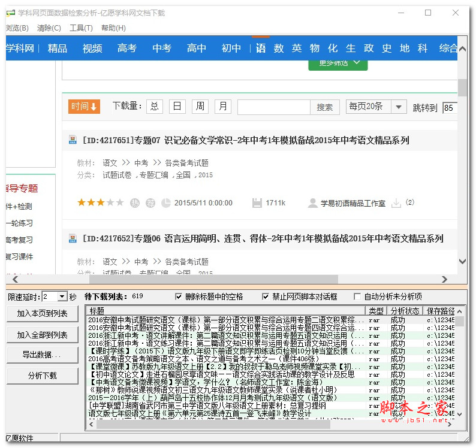The image size is (476, 448).
Task: Sort by 时间 orange button
Action: 84,107
